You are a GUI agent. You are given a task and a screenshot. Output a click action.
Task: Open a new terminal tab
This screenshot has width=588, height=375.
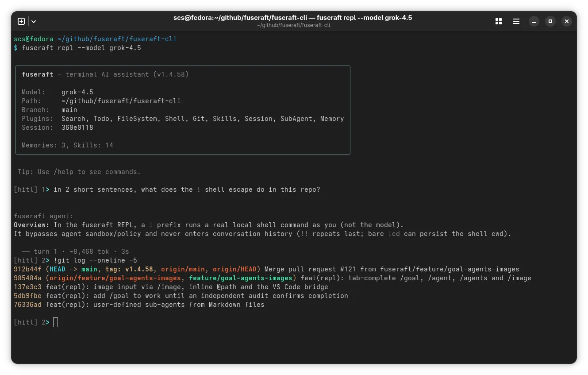(21, 21)
